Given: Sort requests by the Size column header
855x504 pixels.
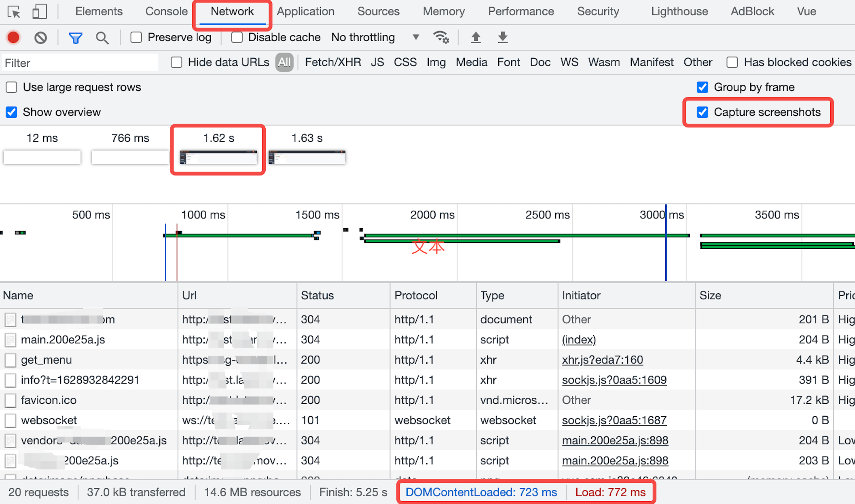Looking at the screenshot, I should 710,295.
